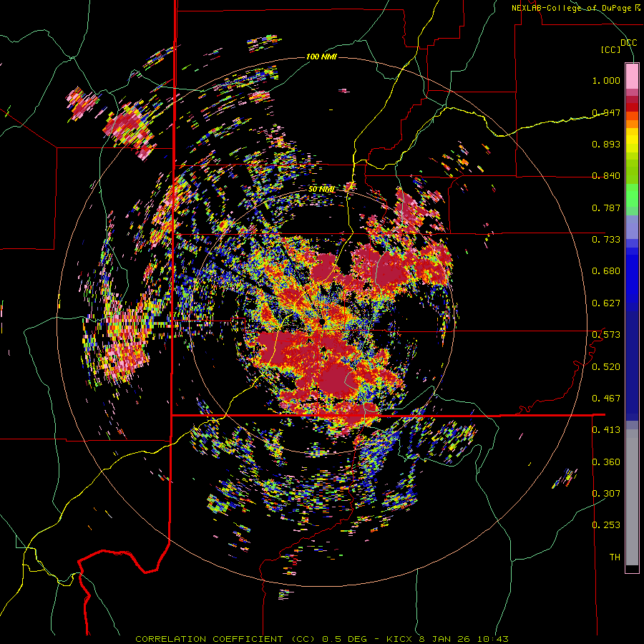
Task: Click the TH label below the scale values
Action: (615, 557)
